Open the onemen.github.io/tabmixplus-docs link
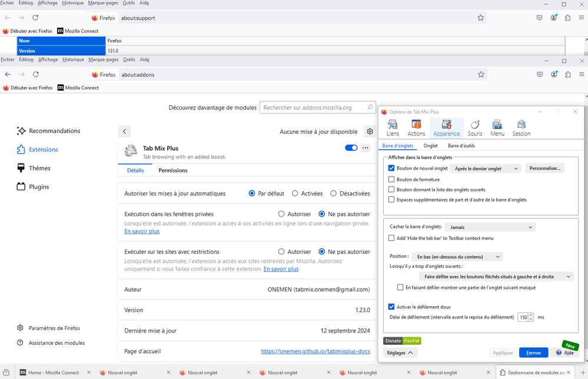 point(315,351)
